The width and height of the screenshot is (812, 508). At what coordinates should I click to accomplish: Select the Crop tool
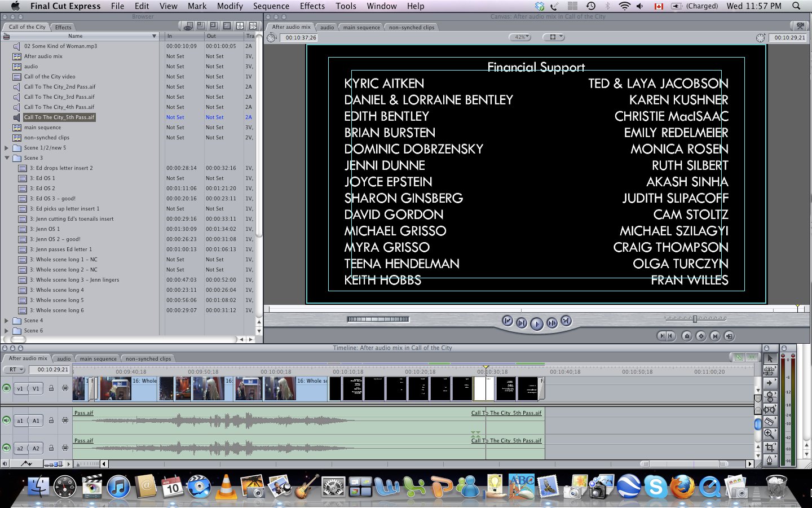coord(770,447)
